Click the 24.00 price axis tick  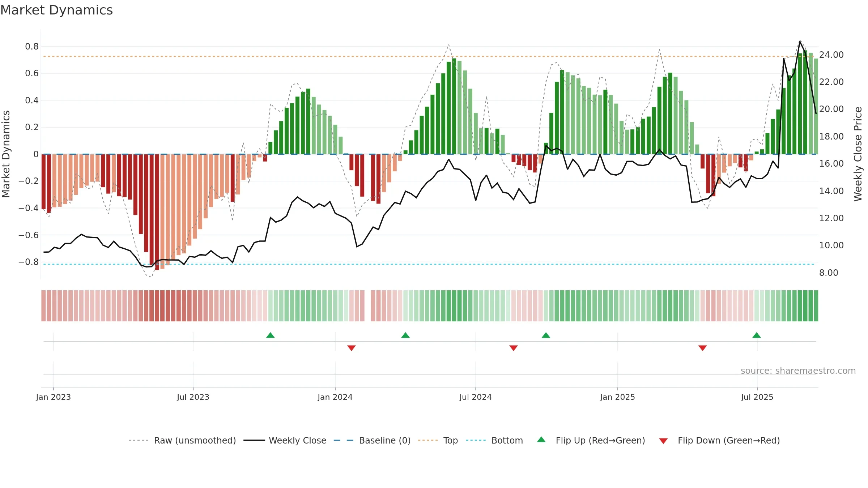831,55
